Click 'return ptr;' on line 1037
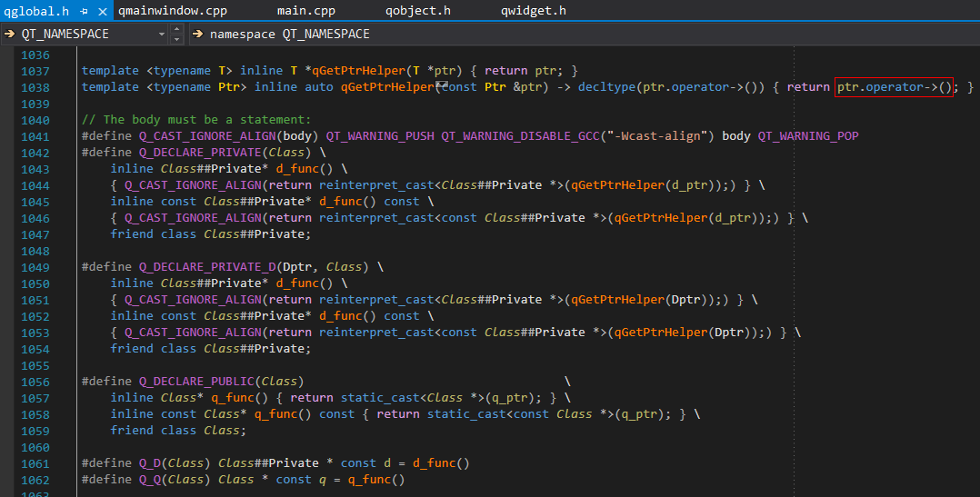The width and height of the screenshot is (980, 497). (x=523, y=71)
